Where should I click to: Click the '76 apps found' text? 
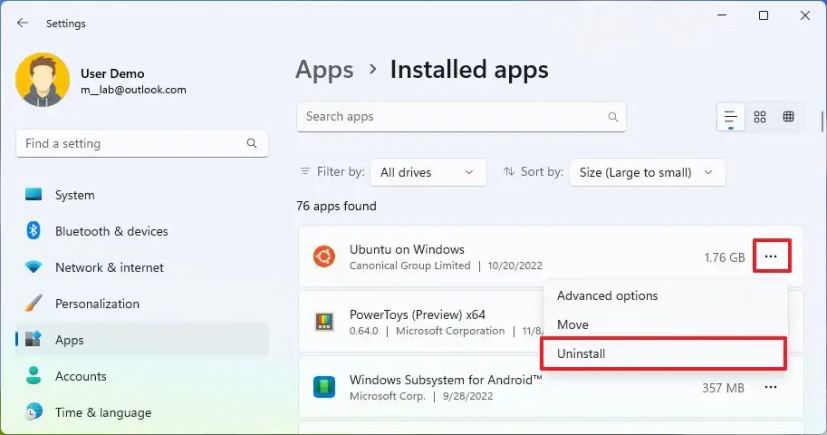(336, 206)
